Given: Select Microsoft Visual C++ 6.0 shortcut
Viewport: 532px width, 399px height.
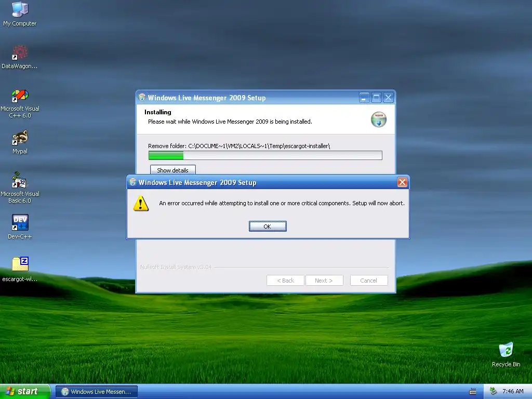Looking at the screenshot, I should point(20,103).
